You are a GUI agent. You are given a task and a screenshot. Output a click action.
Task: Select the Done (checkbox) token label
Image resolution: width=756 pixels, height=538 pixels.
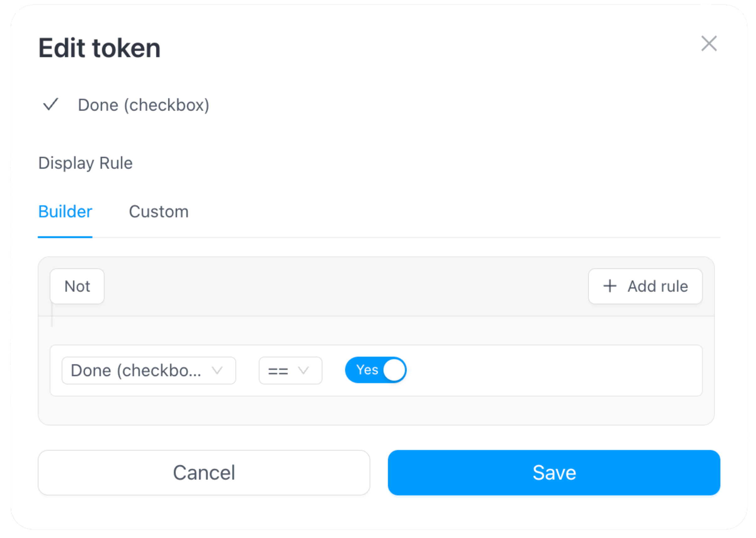point(143,105)
